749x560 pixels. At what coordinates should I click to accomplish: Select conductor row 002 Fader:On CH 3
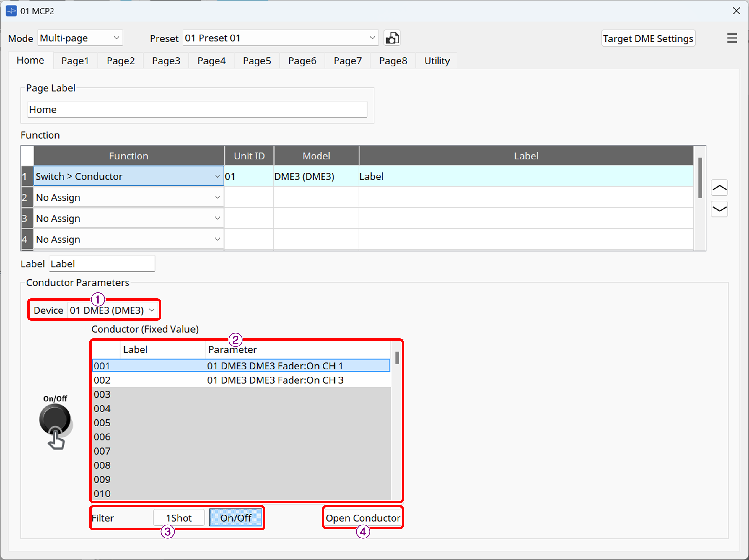pos(241,380)
